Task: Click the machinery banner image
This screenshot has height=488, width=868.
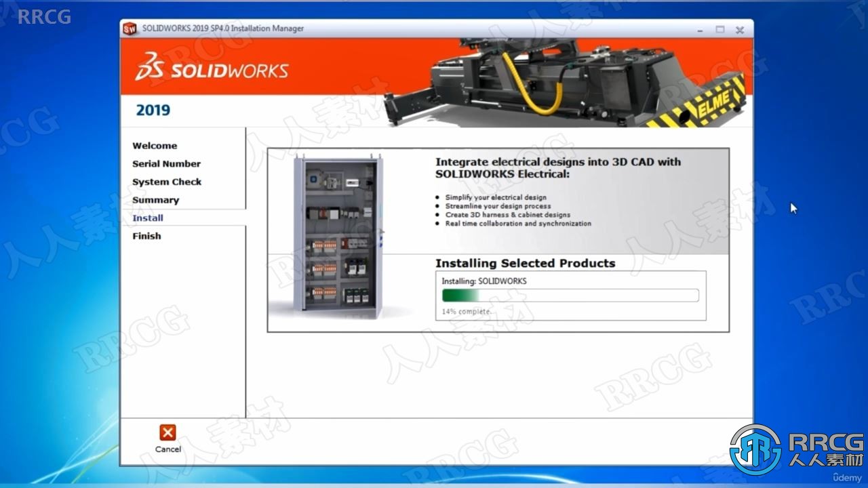Action: (x=564, y=83)
